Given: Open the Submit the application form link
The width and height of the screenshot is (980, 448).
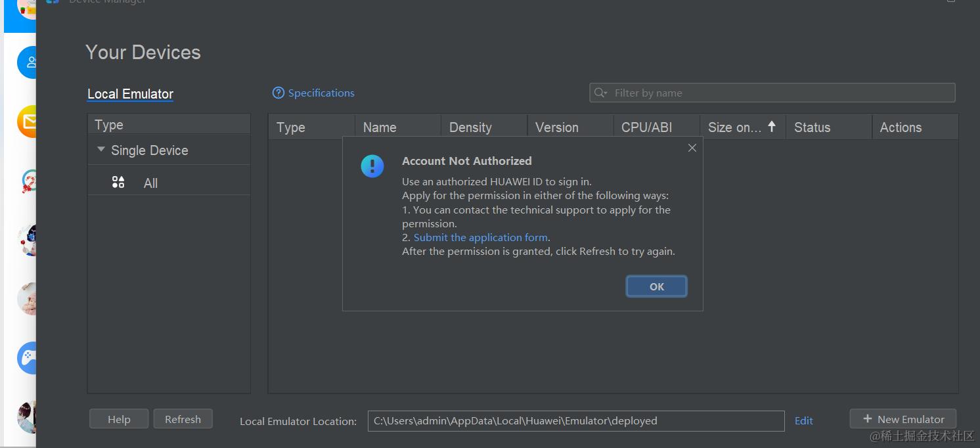Looking at the screenshot, I should tap(480, 238).
